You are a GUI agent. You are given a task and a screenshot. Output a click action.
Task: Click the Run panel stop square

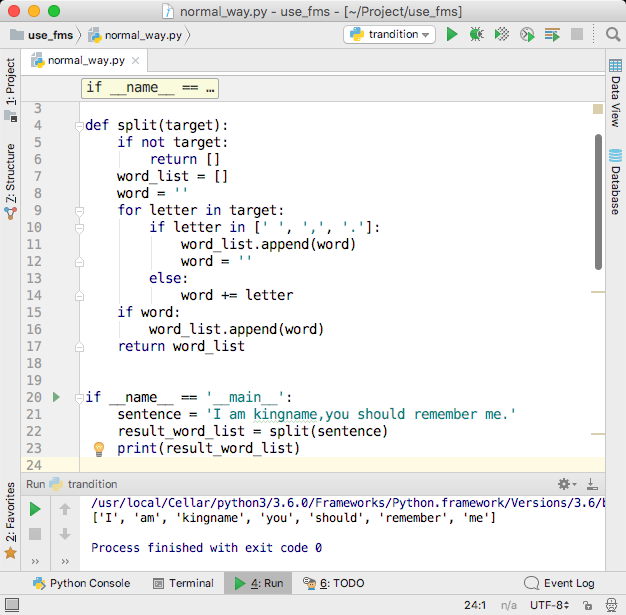point(35,534)
